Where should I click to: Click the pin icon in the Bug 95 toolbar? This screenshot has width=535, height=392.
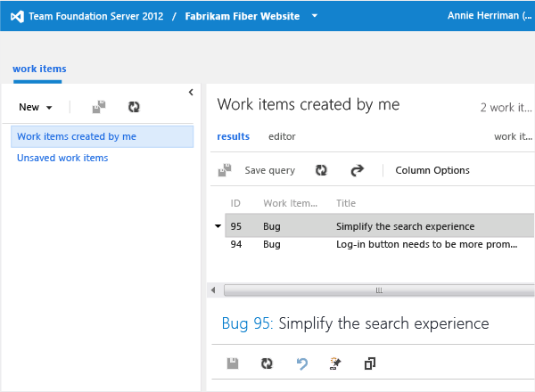coord(335,363)
